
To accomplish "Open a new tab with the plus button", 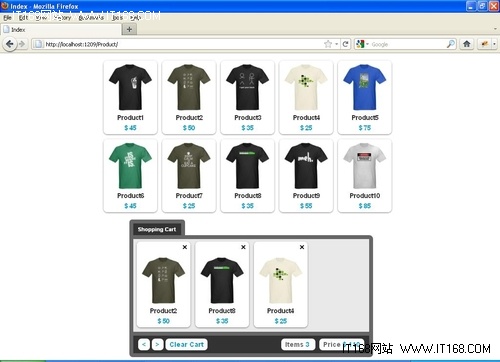I will pos(129,29).
